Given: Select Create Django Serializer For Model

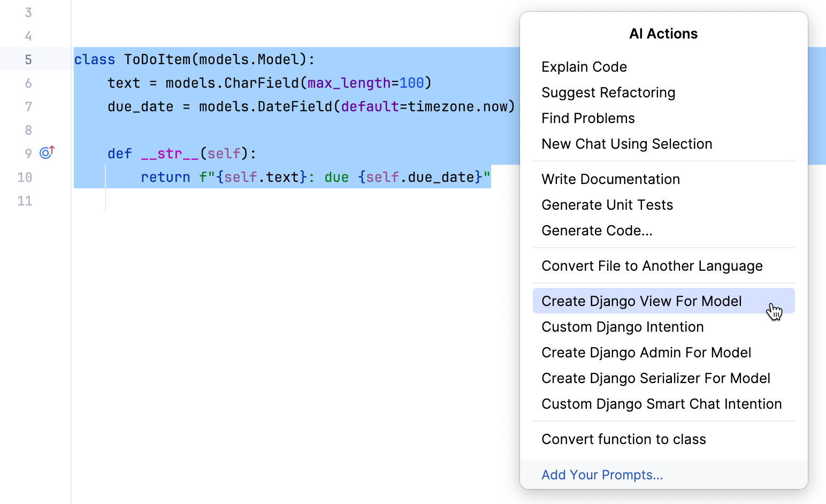Looking at the screenshot, I should tap(656, 378).
